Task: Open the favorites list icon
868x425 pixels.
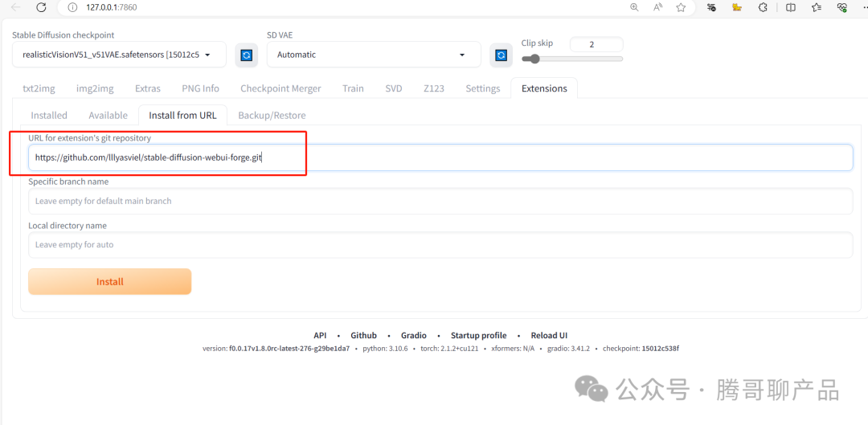Action: 817,7
